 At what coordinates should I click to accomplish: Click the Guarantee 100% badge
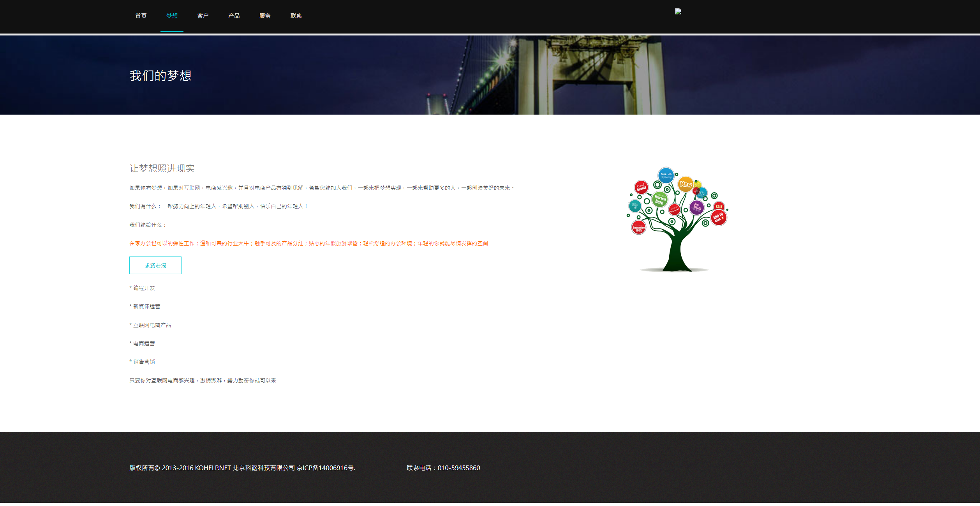point(638,228)
